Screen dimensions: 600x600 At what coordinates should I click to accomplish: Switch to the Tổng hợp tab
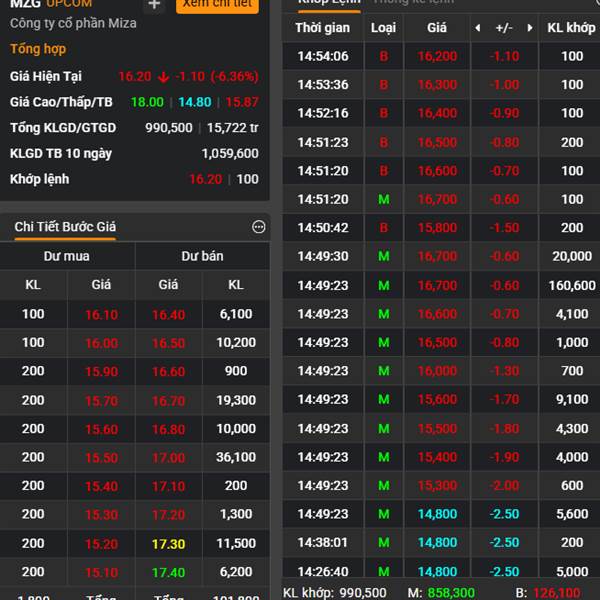38,49
